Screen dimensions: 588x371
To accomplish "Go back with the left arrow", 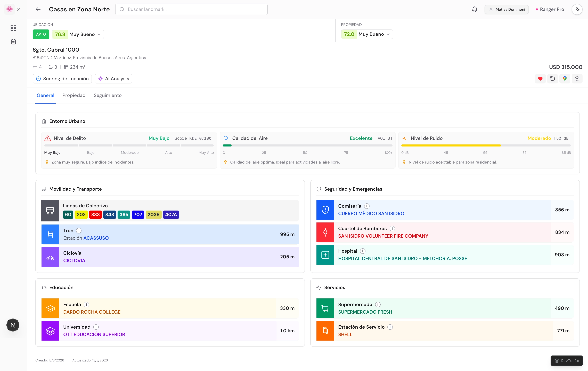I will pyautogui.click(x=38, y=9).
